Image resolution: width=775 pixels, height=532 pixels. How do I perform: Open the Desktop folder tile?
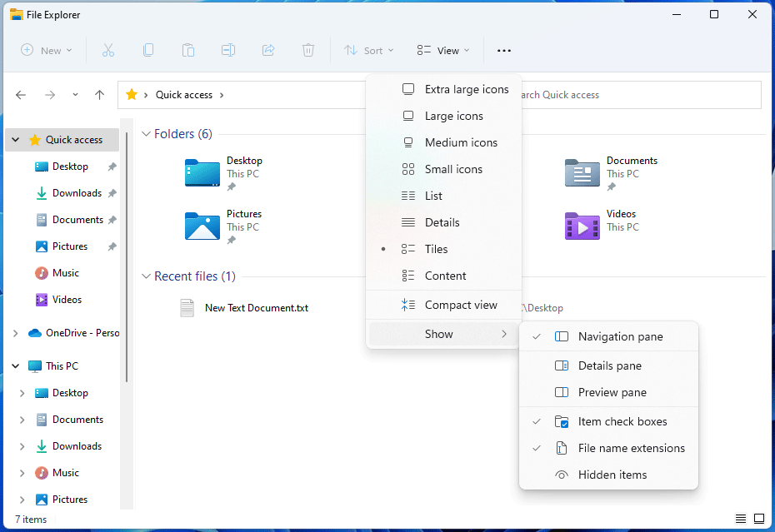click(224, 173)
